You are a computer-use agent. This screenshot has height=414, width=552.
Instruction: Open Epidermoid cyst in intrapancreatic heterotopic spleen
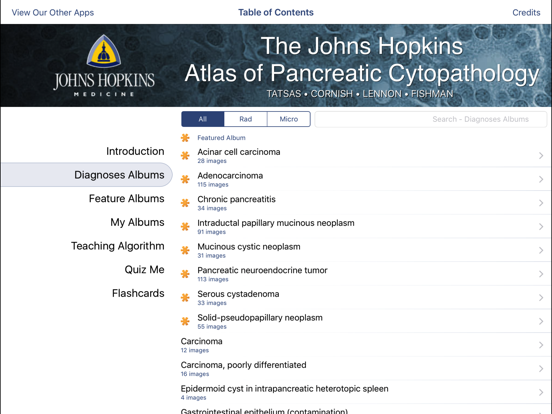pyautogui.click(x=364, y=392)
